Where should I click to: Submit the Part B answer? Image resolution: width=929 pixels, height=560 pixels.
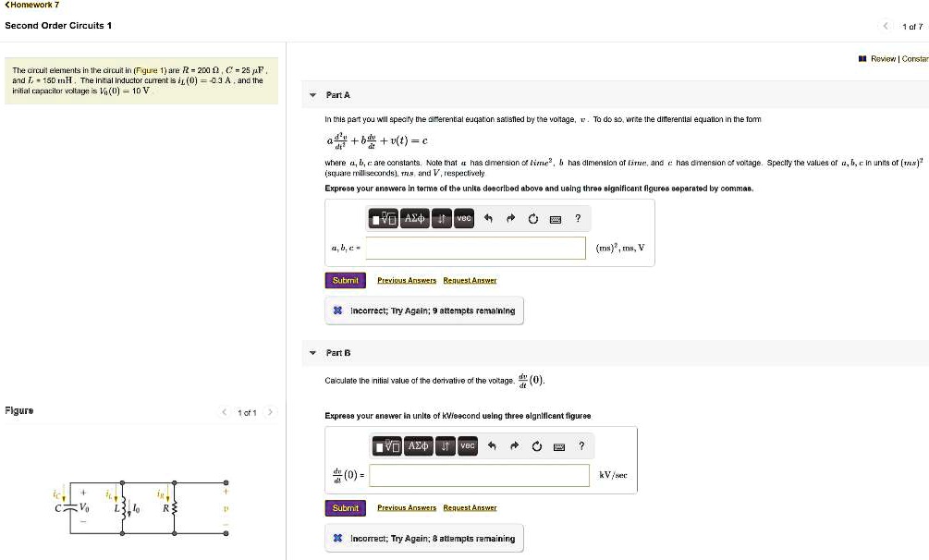pyautogui.click(x=345, y=507)
